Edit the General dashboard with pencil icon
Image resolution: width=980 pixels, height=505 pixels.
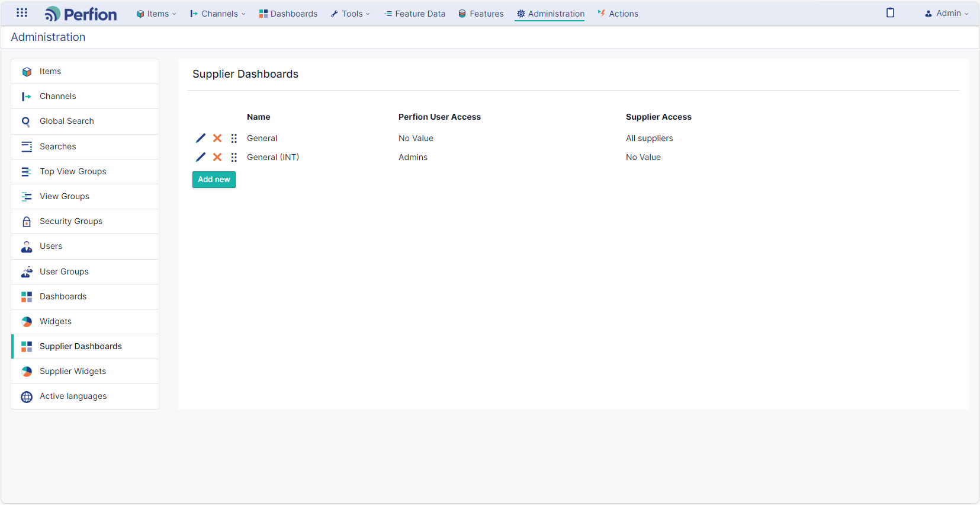[201, 138]
